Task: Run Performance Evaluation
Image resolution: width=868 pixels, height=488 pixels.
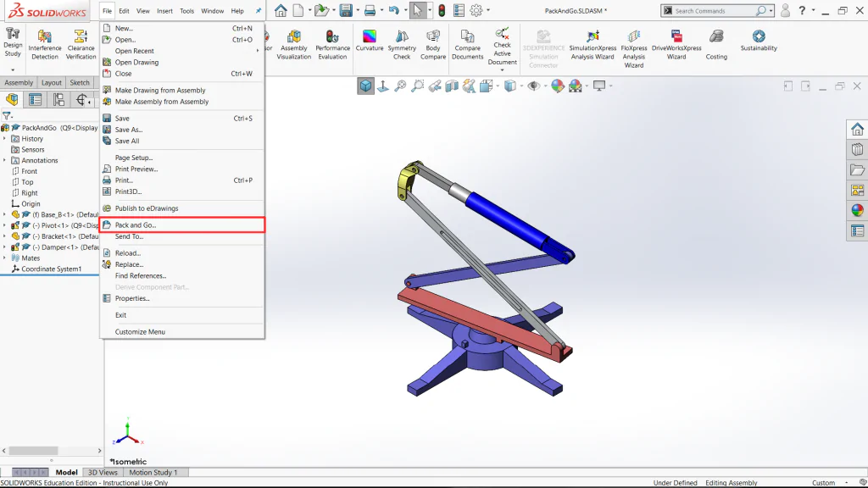Action: pos(332,44)
